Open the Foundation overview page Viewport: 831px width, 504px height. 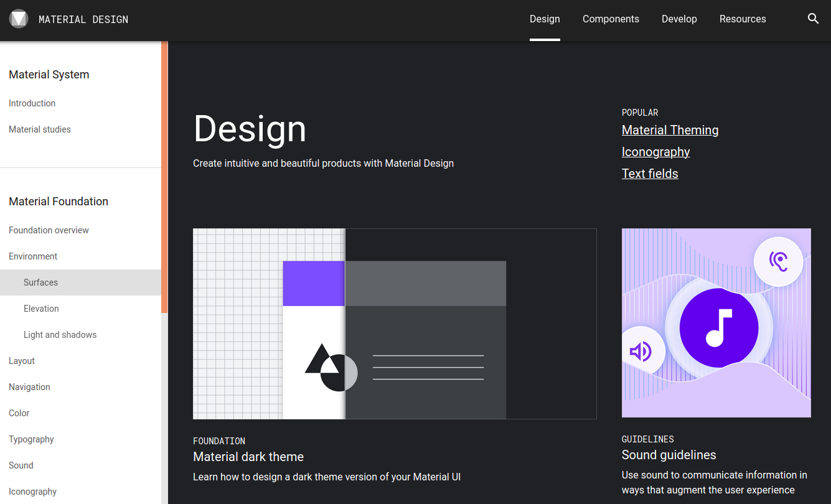coord(49,230)
